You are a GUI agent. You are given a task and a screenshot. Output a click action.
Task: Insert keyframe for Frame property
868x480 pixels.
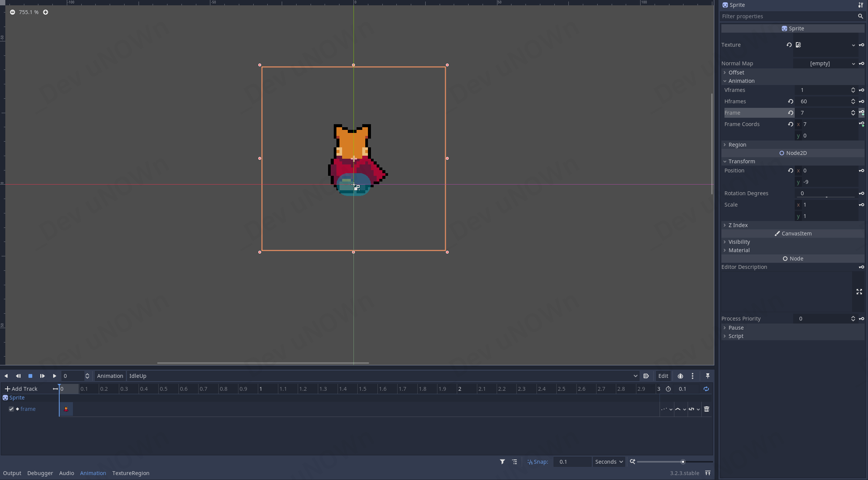862,113
